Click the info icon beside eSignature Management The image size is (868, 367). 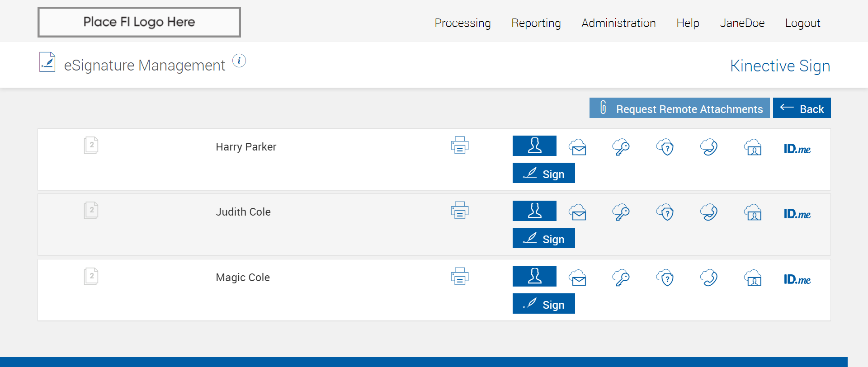coord(239,61)
